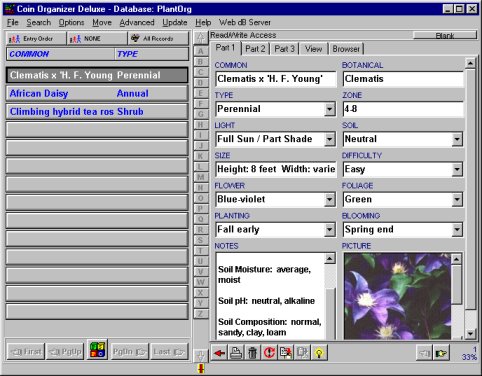This screenshot has height=376, width=482.
Task: Click the red back arrow icon
Action: tap(219, 352)
